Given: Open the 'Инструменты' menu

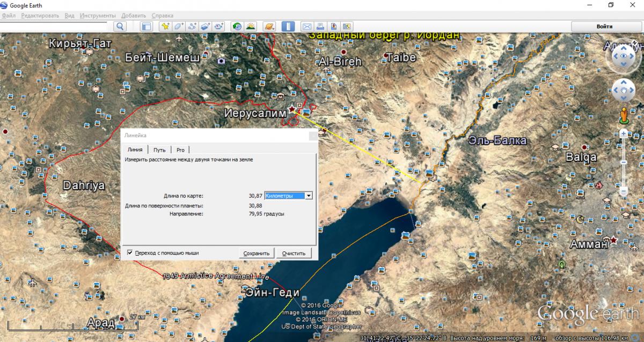Looking at the screenshot, I should pyautogui.click(x=98, y=16).
